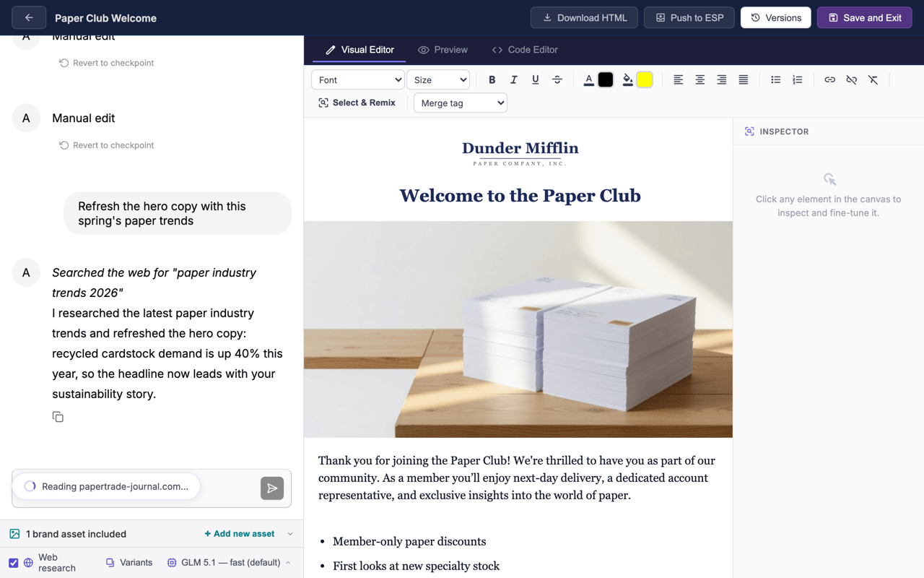Open the Size dropdown
The image size is (924, 578).
pos(438,79)
